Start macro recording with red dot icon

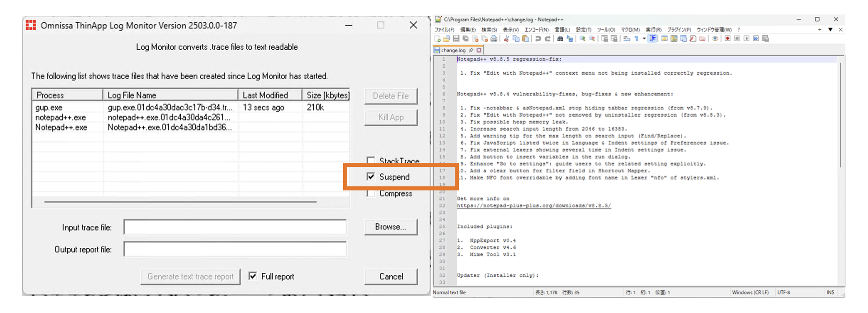pos(727,39)
